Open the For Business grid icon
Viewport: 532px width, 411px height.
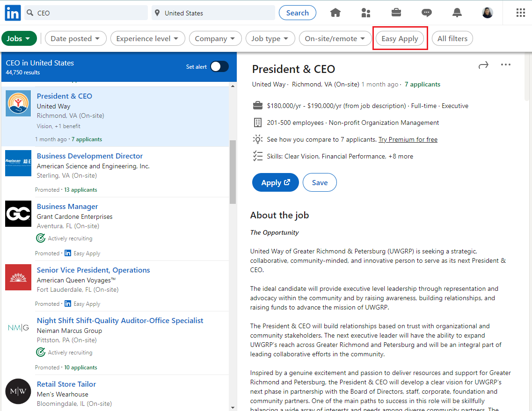(520, 13)
